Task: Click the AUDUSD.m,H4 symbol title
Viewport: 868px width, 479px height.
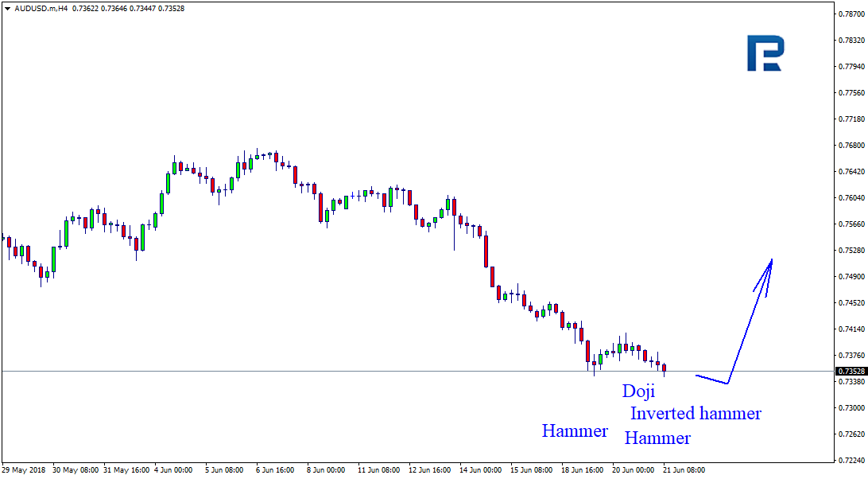Action: (41, 9)
